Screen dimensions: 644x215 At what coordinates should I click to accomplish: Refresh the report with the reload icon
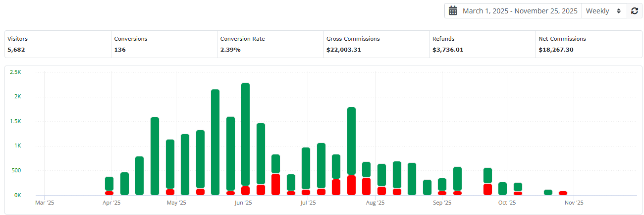click(x=634, y=11)
